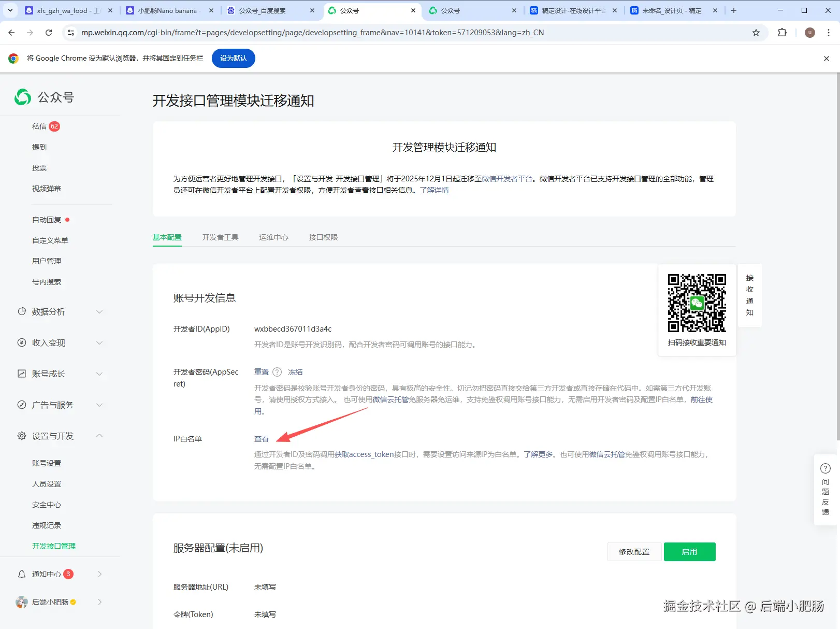Open 违规记录 in sidebar
Image resolution: width=840 pixels, height=629 pixels.
click(x=47, y=525)
